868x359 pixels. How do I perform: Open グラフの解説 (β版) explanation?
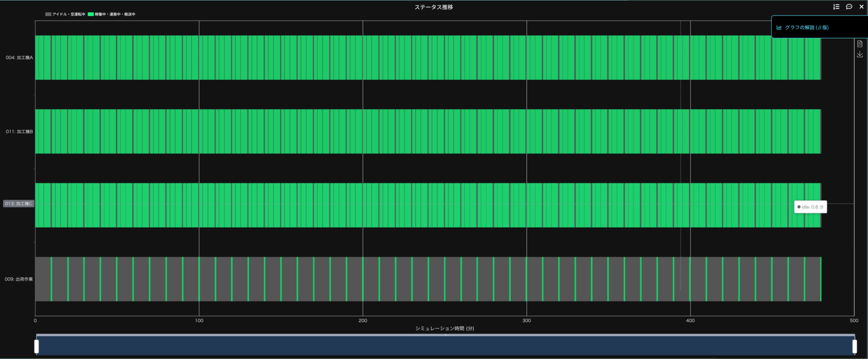807,27
